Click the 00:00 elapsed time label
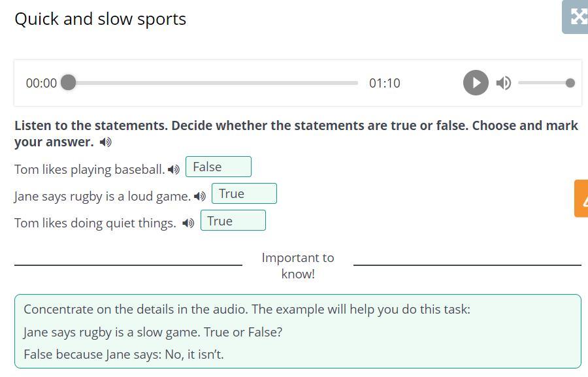Viewport: 588px width, 377px height. pos(41,83)
